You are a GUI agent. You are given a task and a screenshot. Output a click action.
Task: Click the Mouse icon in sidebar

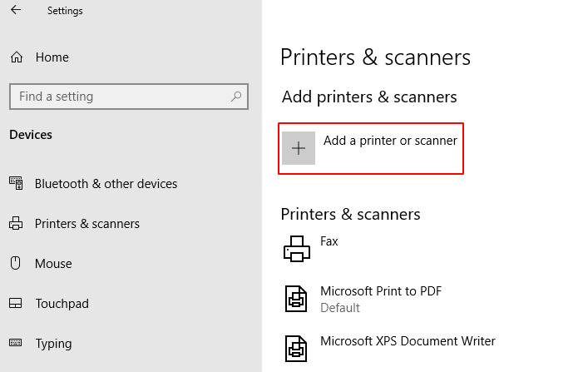[x=15, y=263]
